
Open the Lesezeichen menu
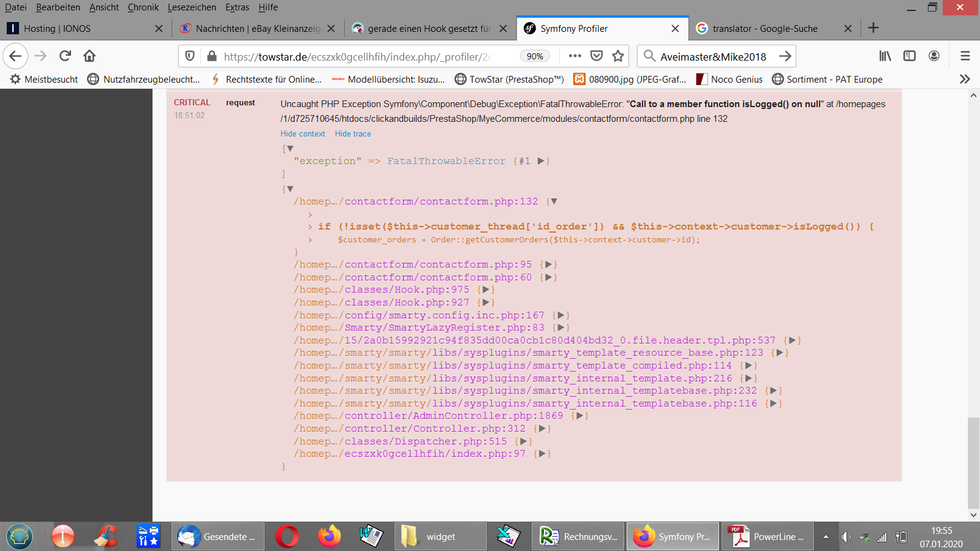pyautogui.click(x=192, y=7)
